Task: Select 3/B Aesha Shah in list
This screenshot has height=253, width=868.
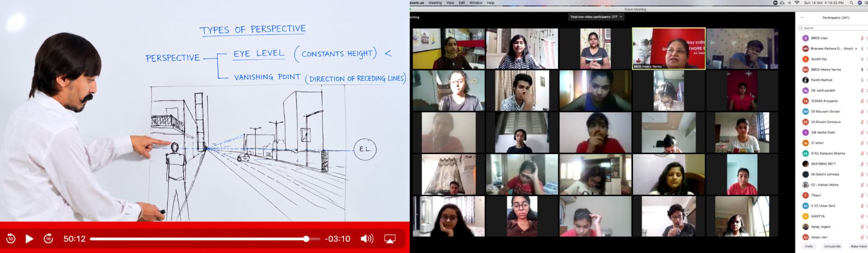Action: point(833,132)
